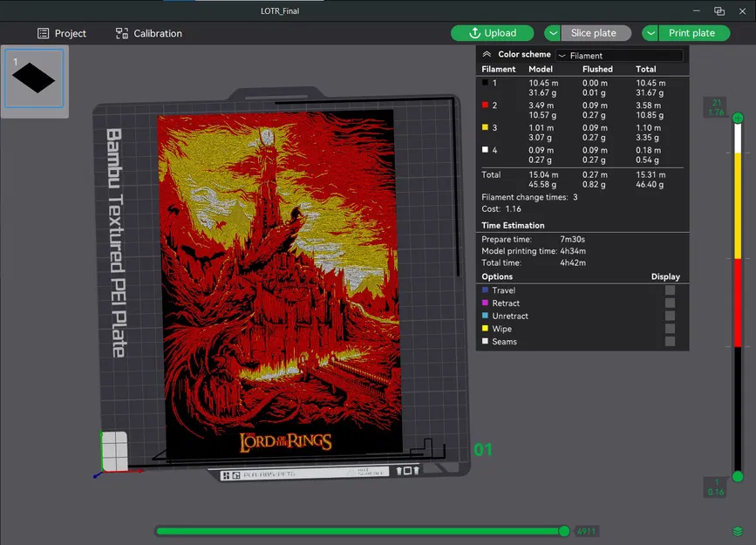Click the Prepare time 7m30s value
The image size is (756, 545).
pyautogui.click(x=572, y=239)
